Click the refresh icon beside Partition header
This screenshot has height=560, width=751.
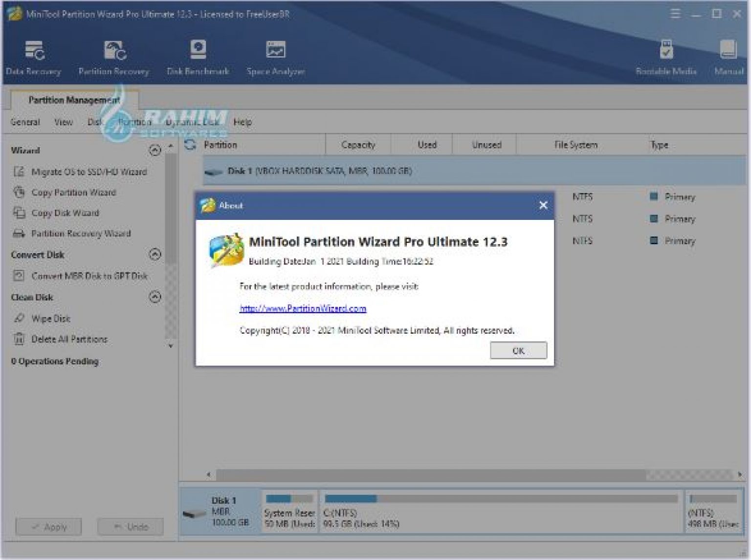tap(190, 145)
